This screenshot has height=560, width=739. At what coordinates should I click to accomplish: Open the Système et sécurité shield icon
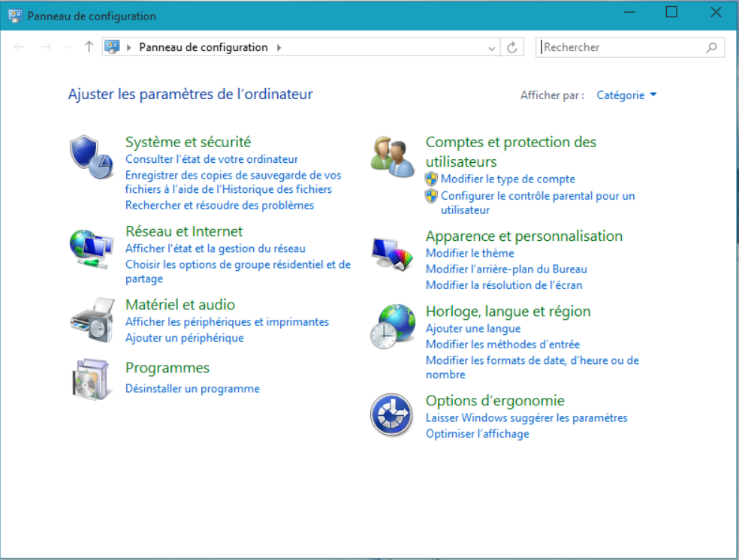pos(92,158)
